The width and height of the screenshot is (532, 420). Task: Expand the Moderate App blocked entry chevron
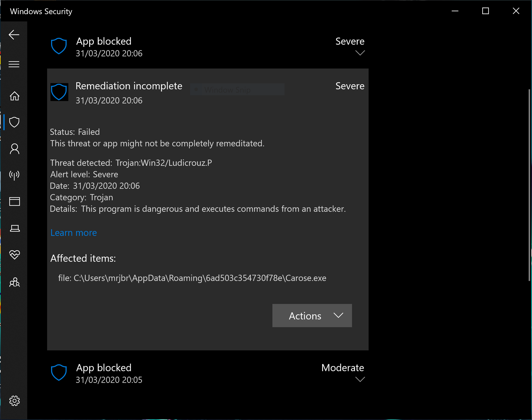(360, 379)
